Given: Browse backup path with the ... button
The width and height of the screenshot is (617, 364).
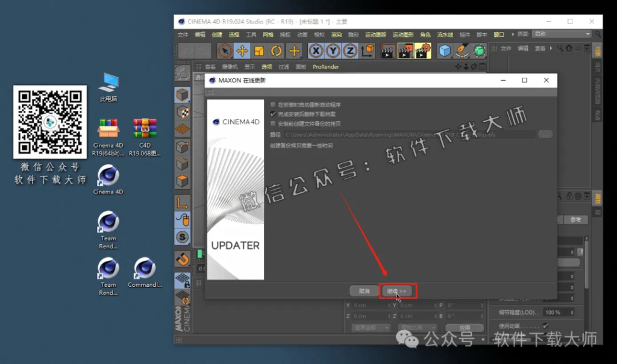Looking at the screenshot, I should coord(543,134).
